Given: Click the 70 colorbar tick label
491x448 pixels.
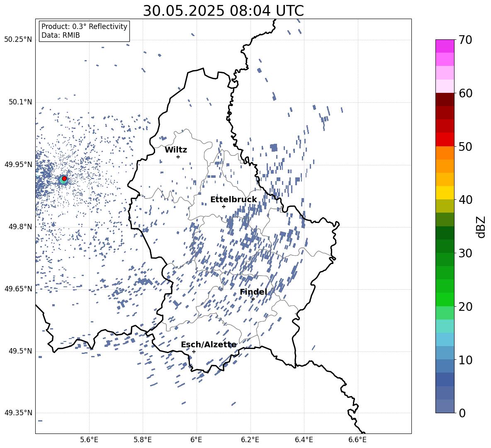Looking at the screenshot, I should pos(465,40).
